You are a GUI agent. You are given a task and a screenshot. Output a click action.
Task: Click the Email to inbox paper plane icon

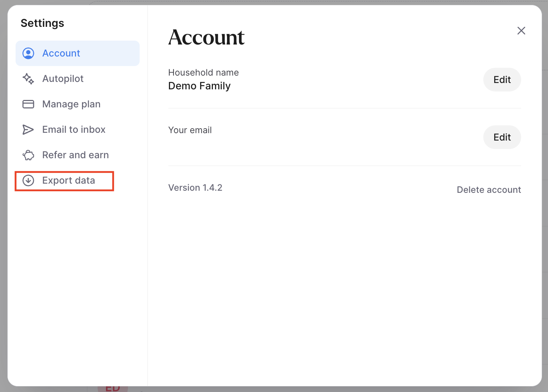click(x=28, y=130)
